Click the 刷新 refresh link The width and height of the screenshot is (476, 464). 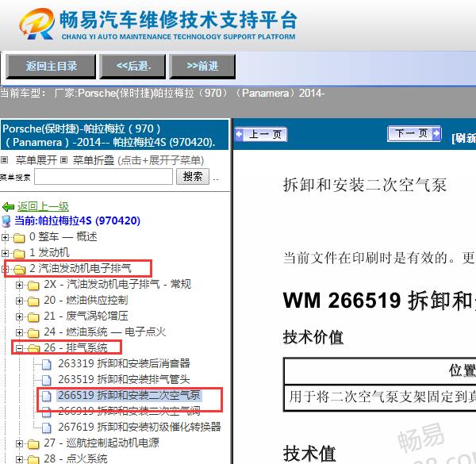pyautogui.click(x=463, y=138)
